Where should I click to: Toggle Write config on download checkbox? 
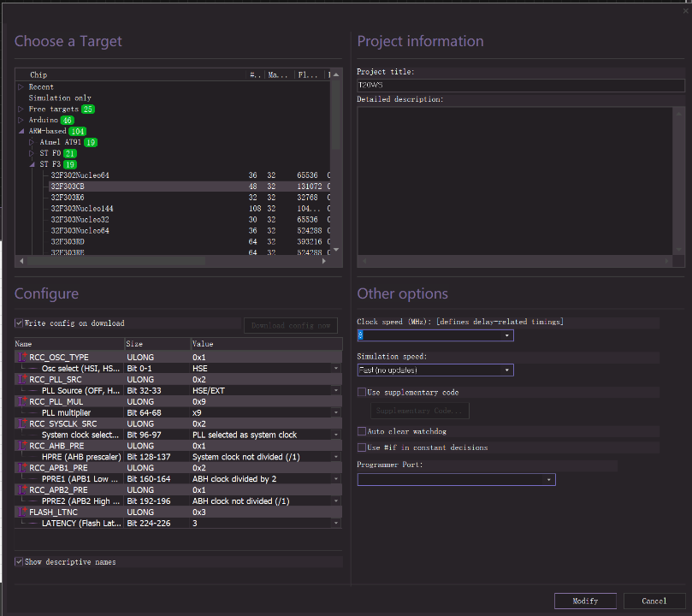click(x=19, y=323)
